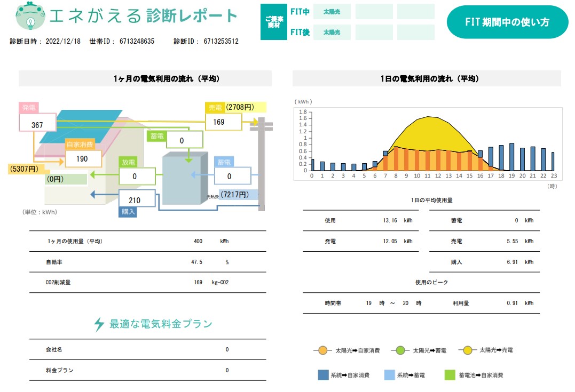Click green 蓄電池➡自家消費 legend swatch
This screenshot has width=575, height=392.
[x=450, y=375]
